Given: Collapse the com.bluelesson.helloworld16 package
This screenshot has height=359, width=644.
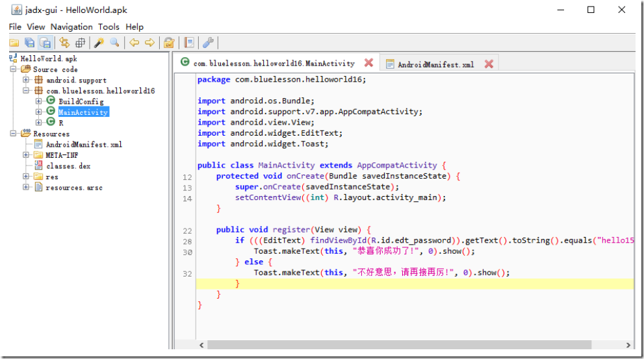Looking at the screenshot, I should (26, 91).
